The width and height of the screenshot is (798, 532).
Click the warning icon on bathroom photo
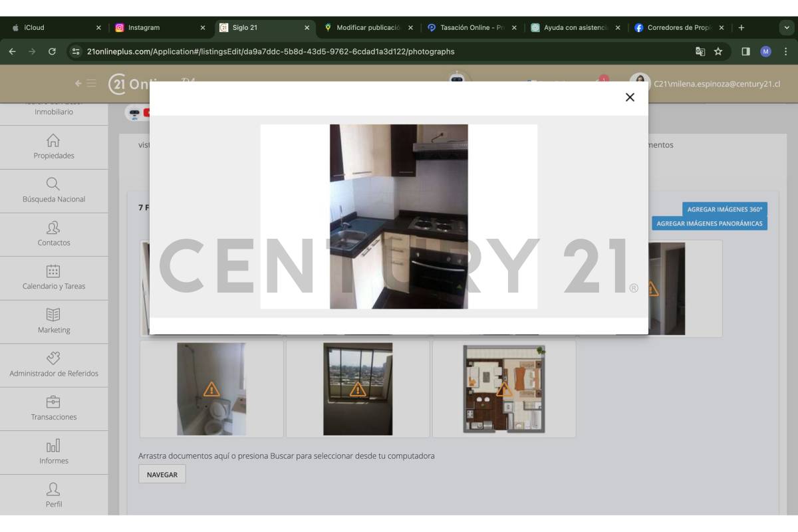pyautogui.click(x=211, y=389)
